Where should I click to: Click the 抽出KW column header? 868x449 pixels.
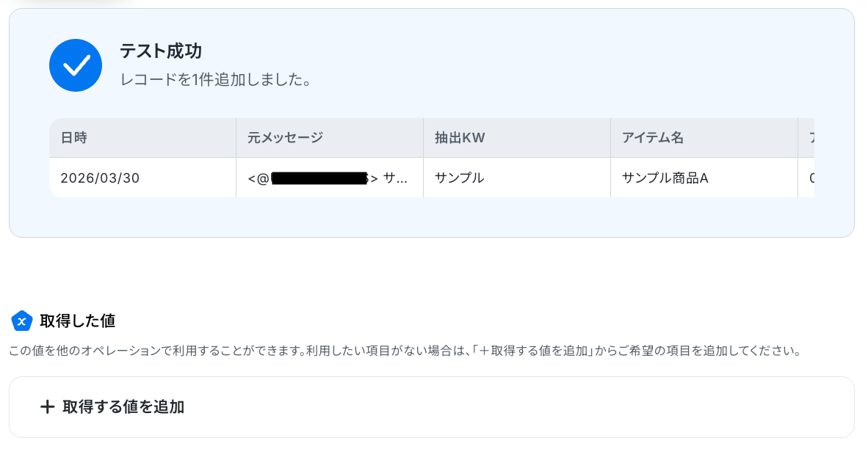click(460, 137)
